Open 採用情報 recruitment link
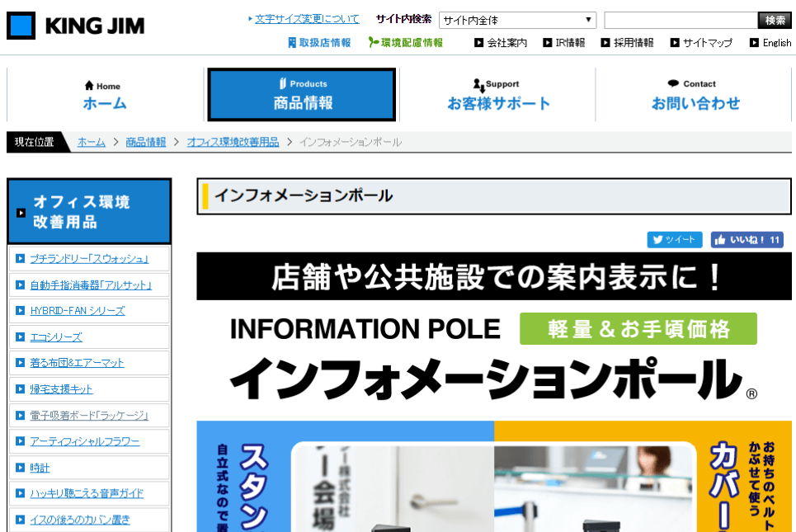This screenshot has width=796, height=532. tap(634, 43)
